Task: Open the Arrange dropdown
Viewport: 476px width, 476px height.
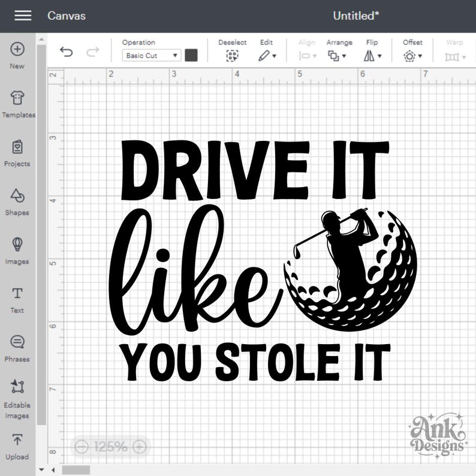Action: pos(337,56)
